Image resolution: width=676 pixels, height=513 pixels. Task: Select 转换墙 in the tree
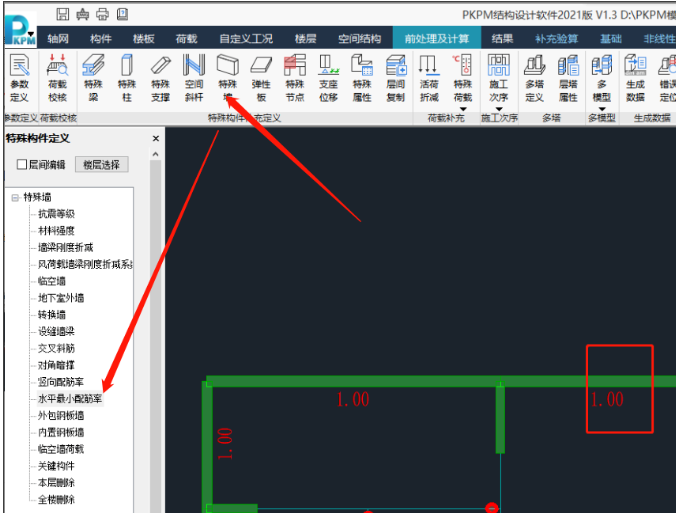click(52, 315)
